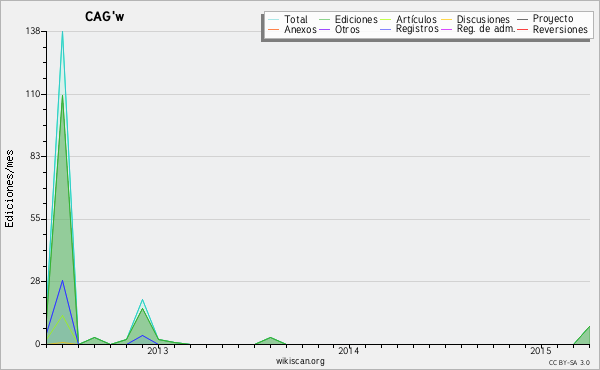
Task: Click the blue Registros peak near 28
Action: (x=62, y=281)
